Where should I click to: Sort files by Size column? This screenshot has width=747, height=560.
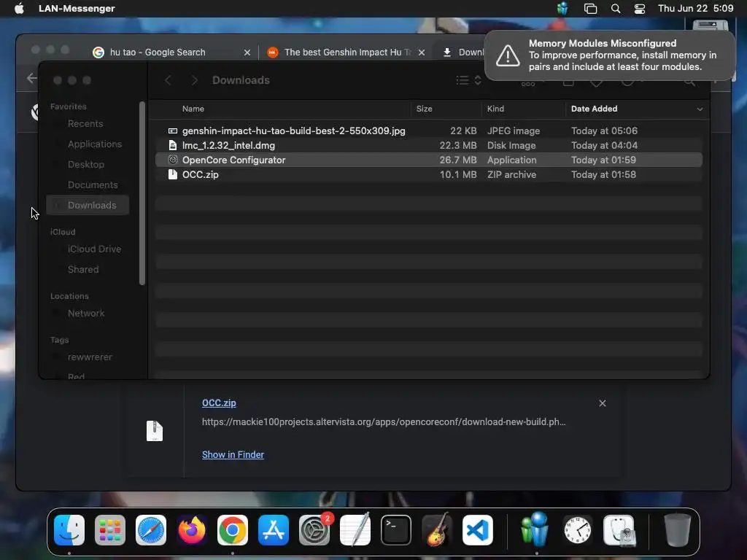pyautogui.click(x=424, y=109)
